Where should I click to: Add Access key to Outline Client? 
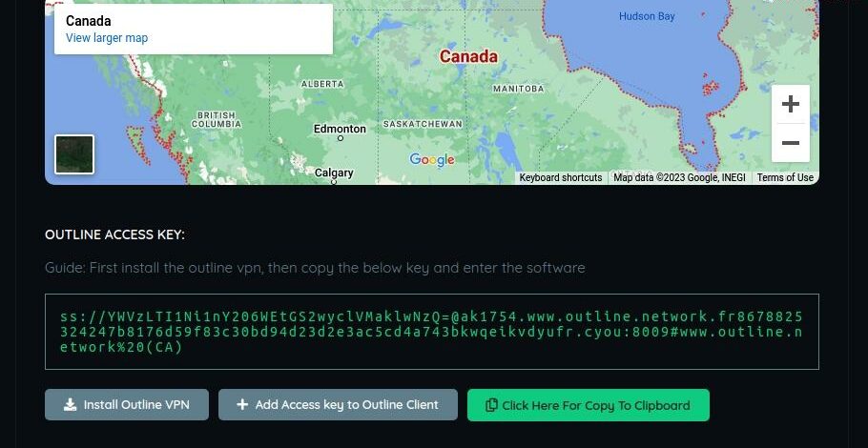tap(338, 405)
